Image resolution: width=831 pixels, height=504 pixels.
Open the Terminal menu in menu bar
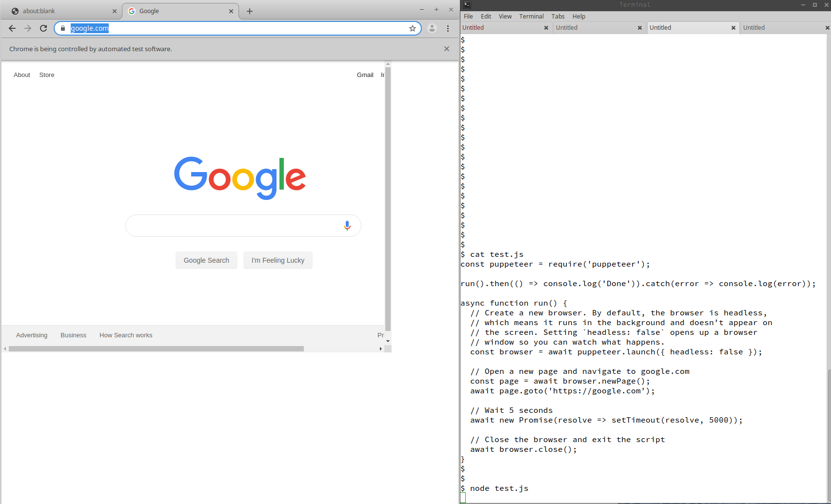click(531, 16)
